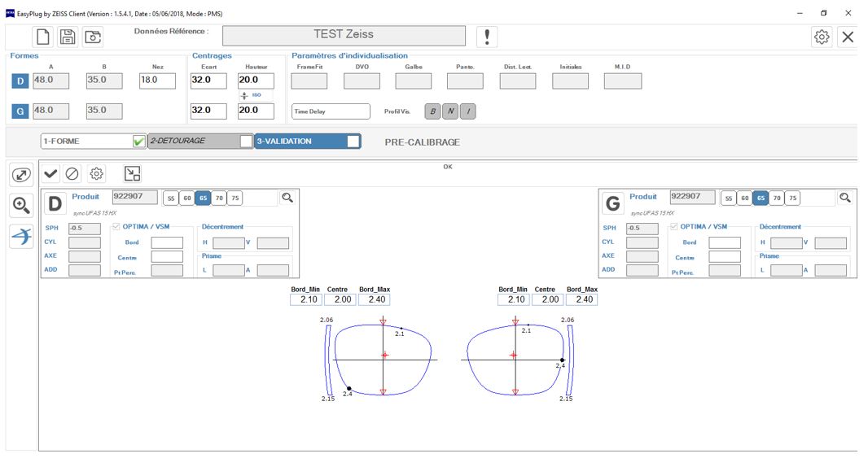Save data using the floppy disk icon

[68, 37]
